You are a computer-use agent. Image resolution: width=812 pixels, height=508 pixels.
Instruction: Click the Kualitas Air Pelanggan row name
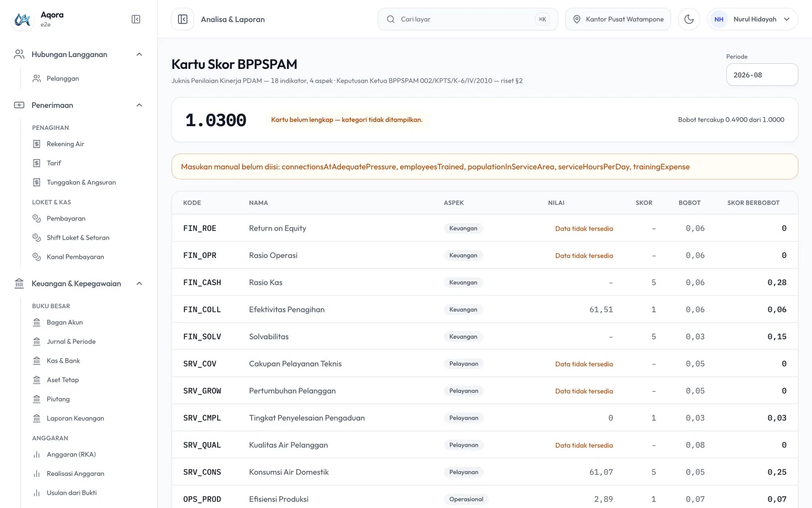(288, 445)
